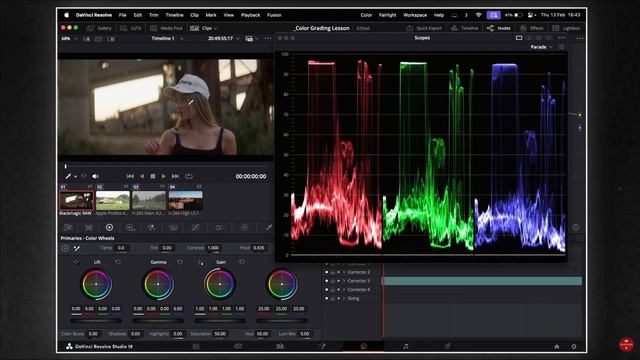
Task: Play the clip forward
Action: pos(164,176)
